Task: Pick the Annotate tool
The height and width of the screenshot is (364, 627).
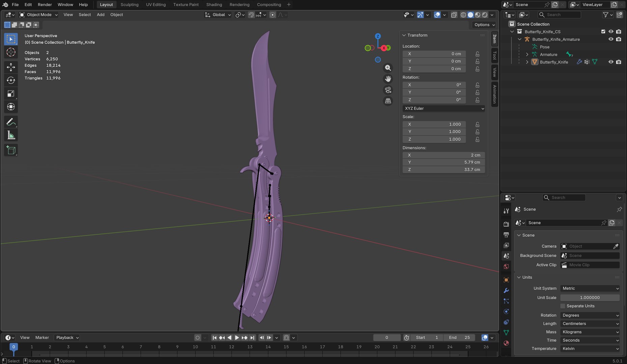Action: [11, 122]
